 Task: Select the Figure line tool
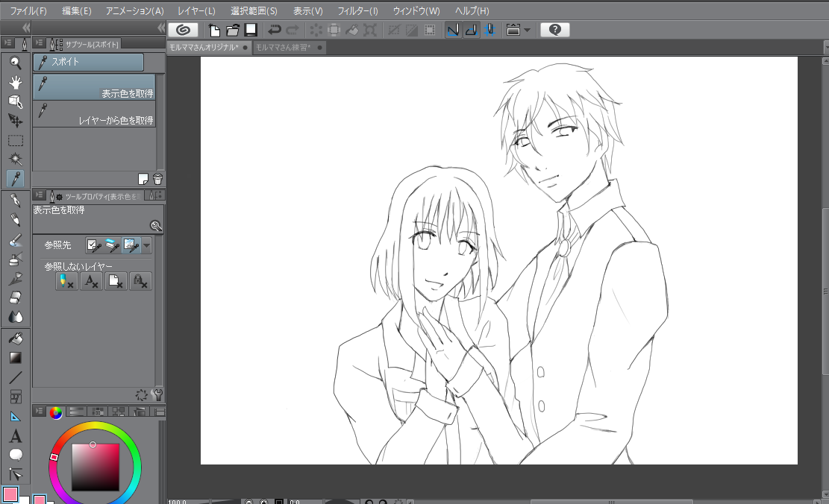16,377
